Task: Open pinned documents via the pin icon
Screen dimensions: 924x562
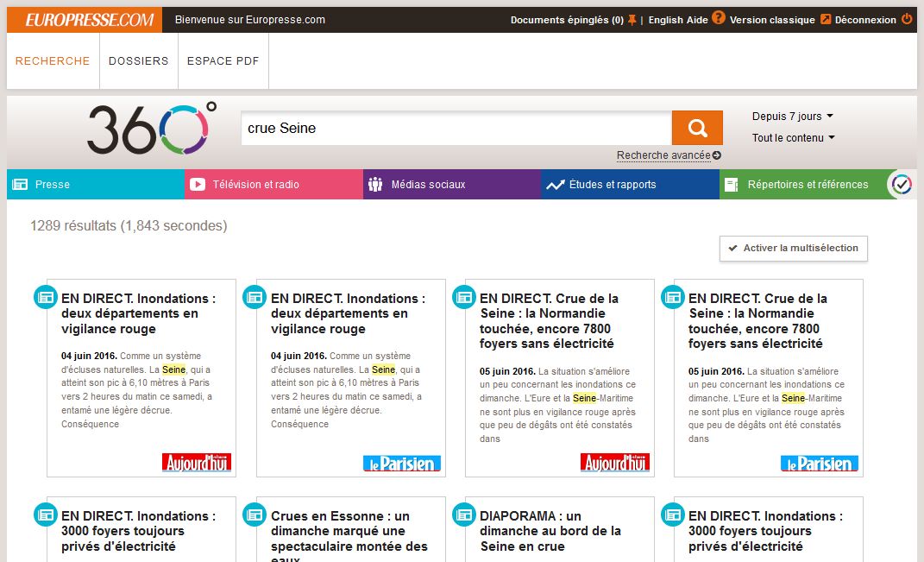Action: pyautogui.click(x=632, y=20)
